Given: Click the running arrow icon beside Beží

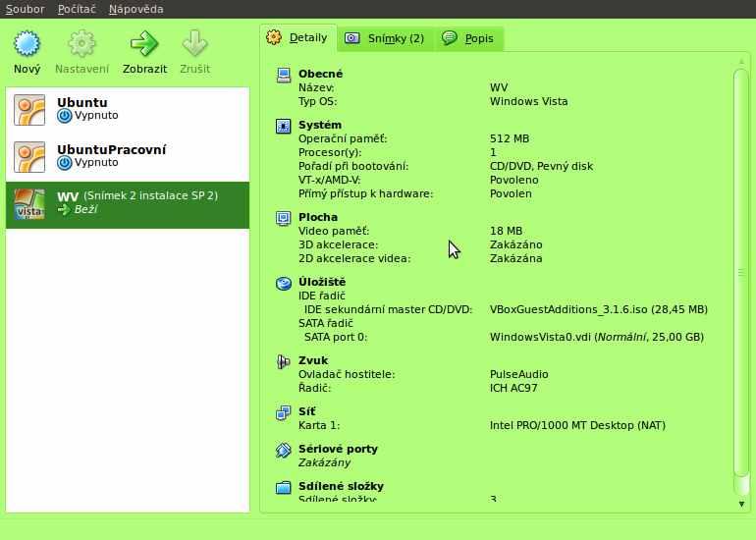Looking at the screenshot, I should coord(64,209).
